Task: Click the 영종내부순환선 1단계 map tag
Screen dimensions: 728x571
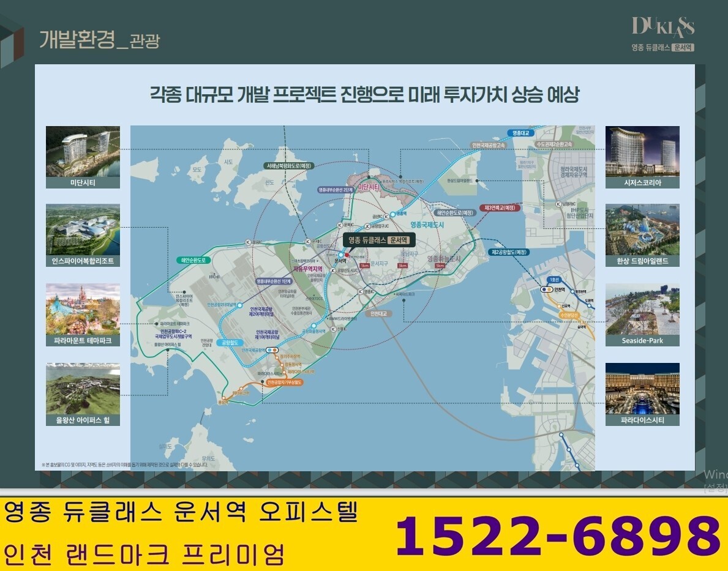Action: pos(274,282)
